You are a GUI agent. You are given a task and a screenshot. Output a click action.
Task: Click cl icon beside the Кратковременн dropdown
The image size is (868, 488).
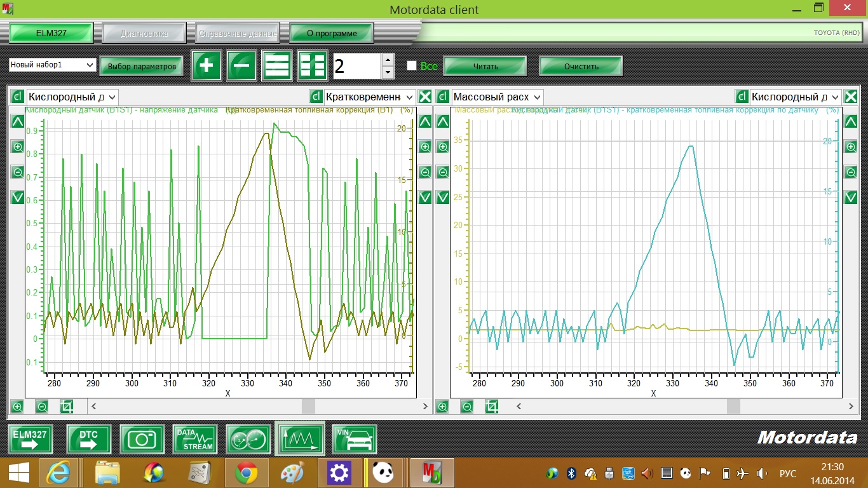tap(316, 97)
